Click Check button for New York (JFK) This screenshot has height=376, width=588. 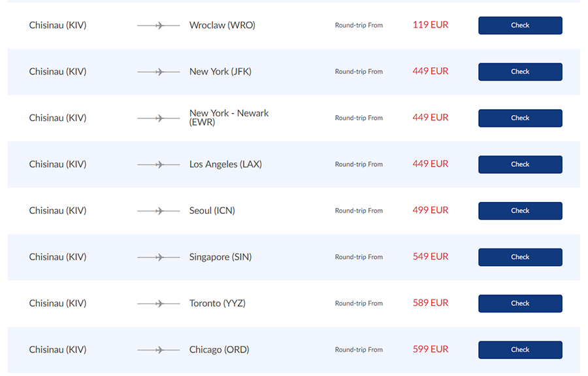(520, 72)
